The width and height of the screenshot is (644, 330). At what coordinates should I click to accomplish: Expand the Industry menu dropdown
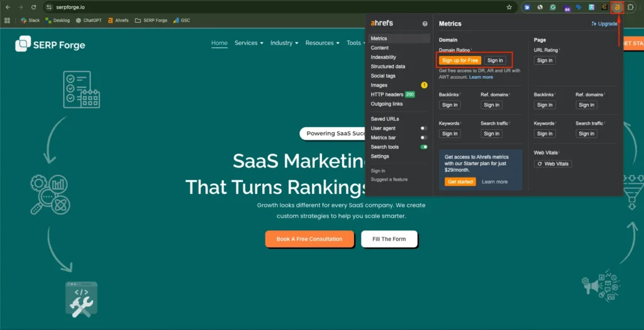click(284, 43)
